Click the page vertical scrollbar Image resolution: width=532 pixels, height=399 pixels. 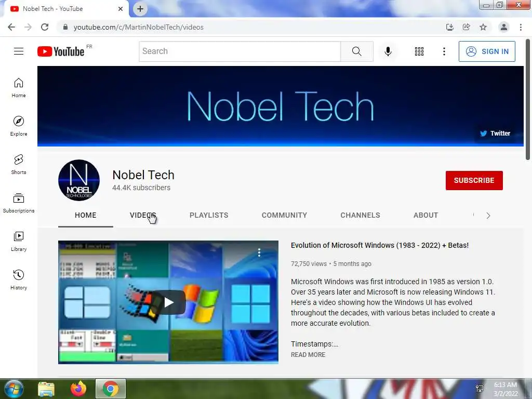(x=528, y=99)
